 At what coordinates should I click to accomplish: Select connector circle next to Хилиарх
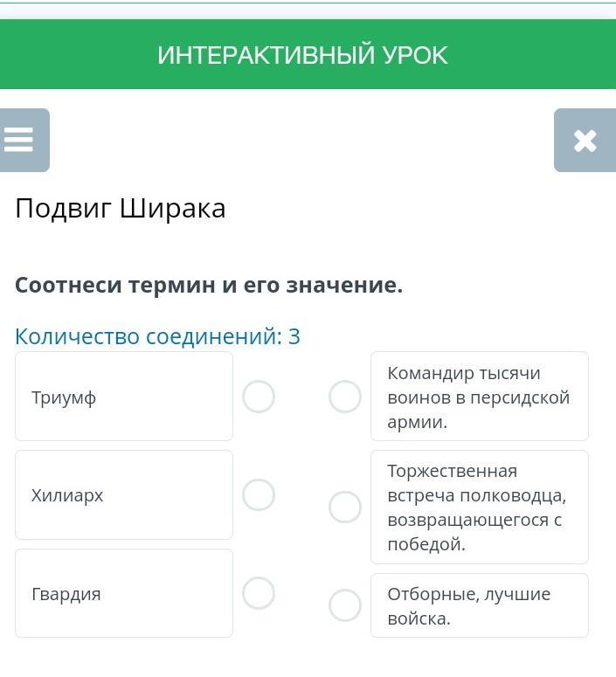[259, 495]
